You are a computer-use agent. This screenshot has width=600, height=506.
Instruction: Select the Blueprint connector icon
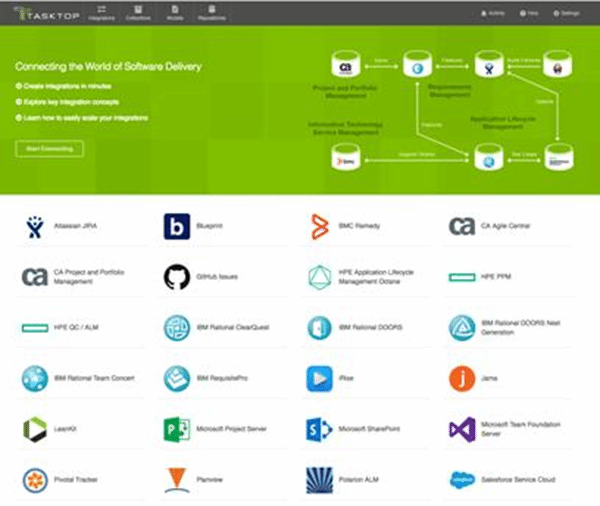tap(177, 227)
